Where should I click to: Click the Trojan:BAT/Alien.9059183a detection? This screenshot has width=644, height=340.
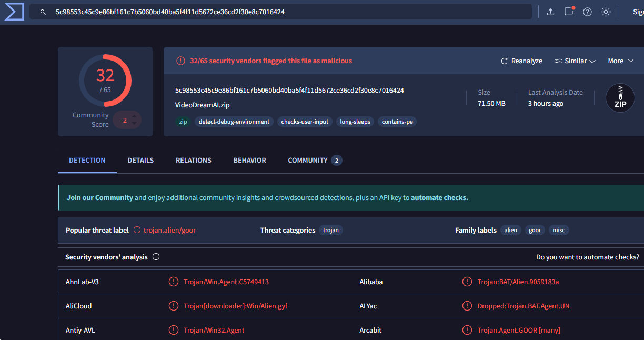point(518,282)
